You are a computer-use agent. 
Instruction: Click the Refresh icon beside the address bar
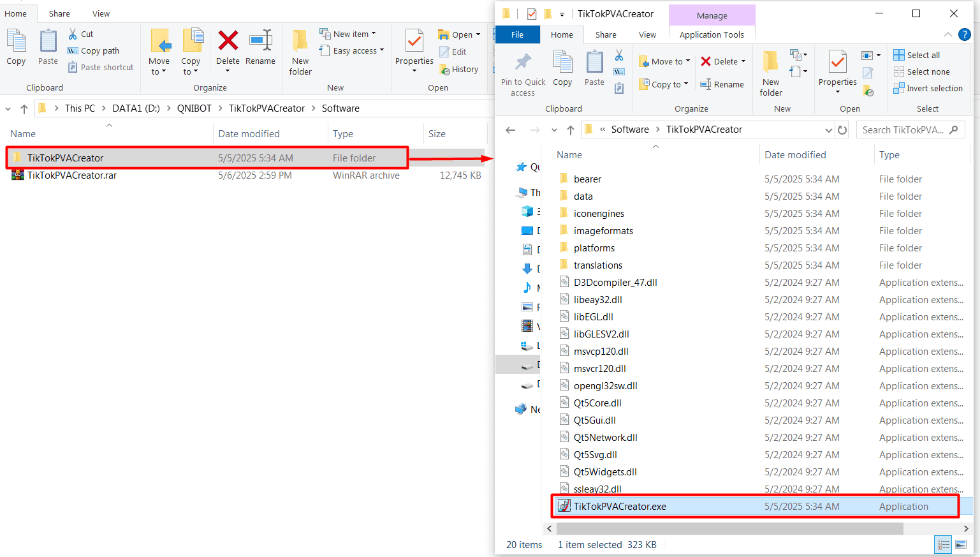click(x=842, y=130)
